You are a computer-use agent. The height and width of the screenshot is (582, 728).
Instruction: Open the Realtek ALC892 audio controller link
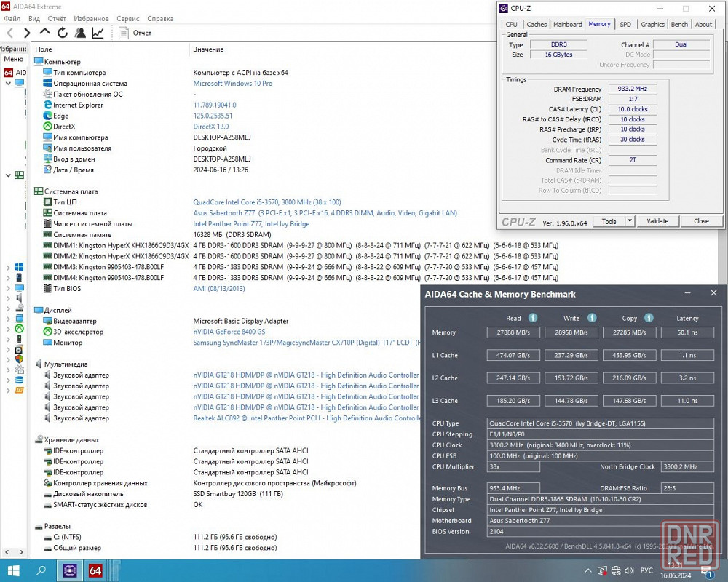tap(306, 418)
